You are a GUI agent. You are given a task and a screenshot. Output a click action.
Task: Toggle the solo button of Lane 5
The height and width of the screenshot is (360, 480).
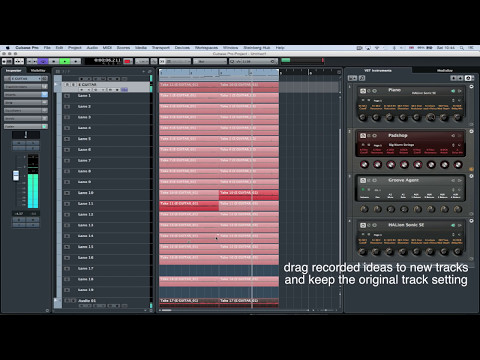click(67, 139)
